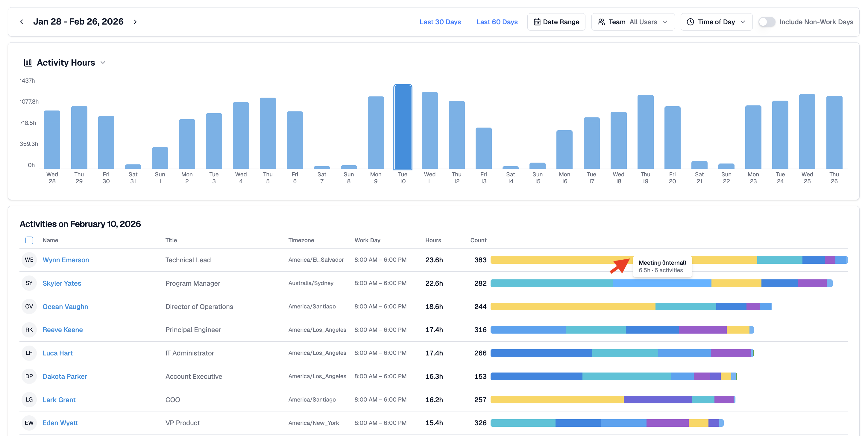Viewport: 868px width, 436px height.
Task: Open the Date Range picker button
Action: click(x=556, y=22)
